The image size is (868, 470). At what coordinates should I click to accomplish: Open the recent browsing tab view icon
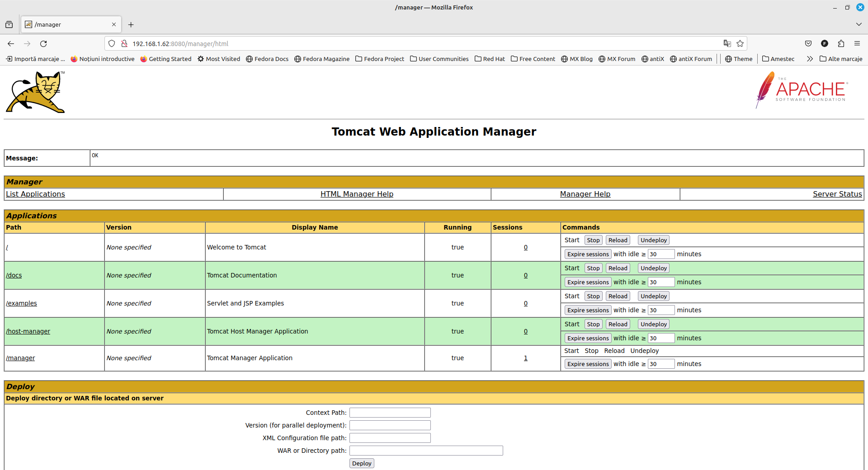pyautogui.click(x=9, y=25)
